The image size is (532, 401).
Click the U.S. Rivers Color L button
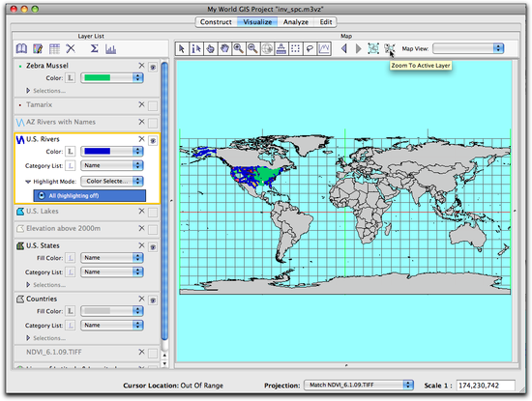pos(71,151)
